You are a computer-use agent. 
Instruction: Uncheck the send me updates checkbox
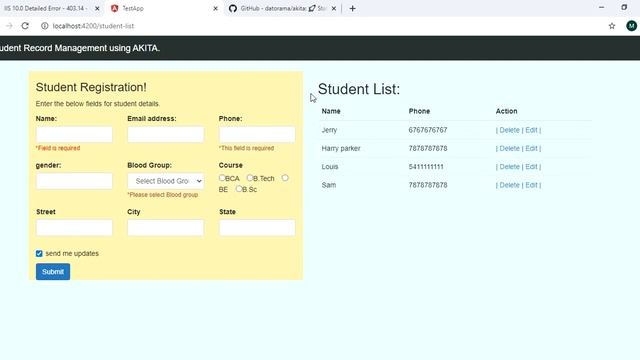pos(39,253)
